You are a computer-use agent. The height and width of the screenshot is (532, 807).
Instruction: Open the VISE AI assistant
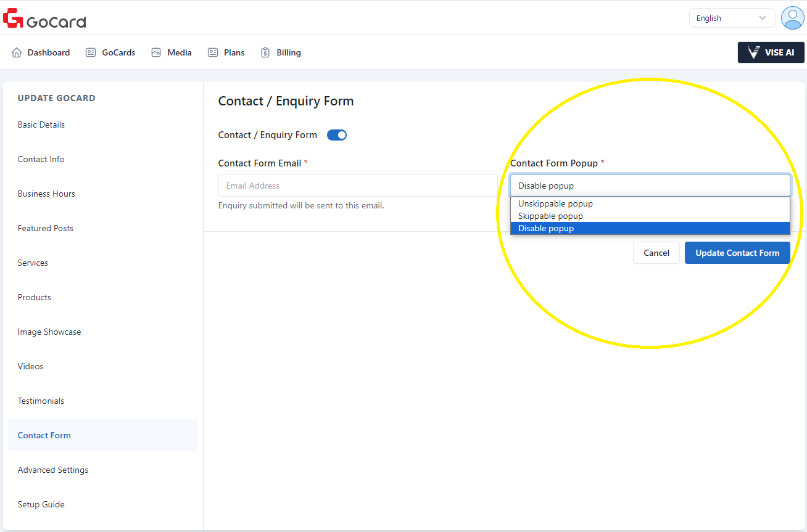pyautogui.click(x=771, y=52)
